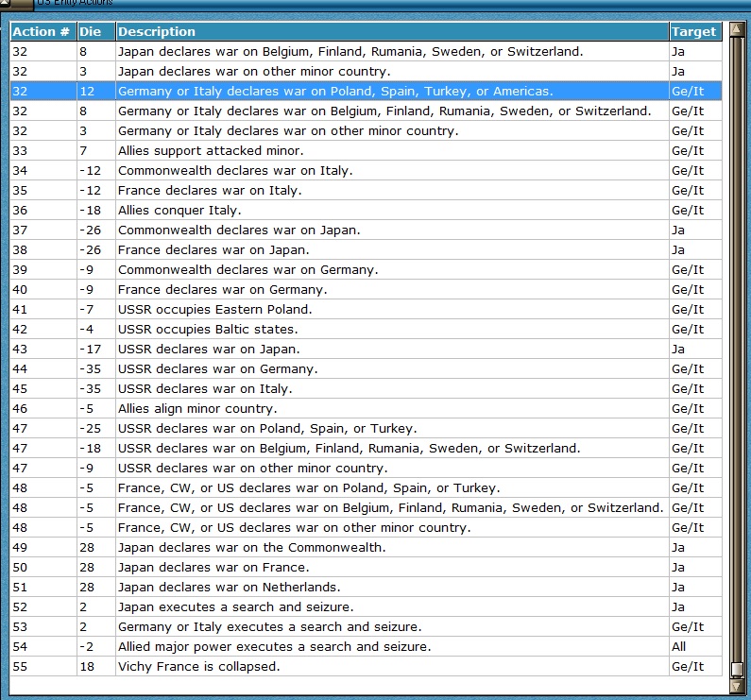Select 'France declares war on Germany.' row

click(366, 289)
